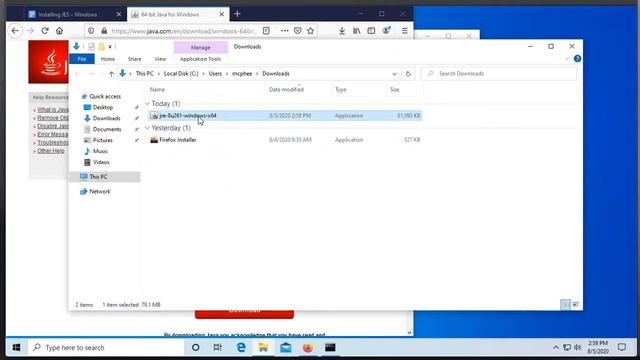The width and height of the screenshot is (640, 360).
Task: Collapse the Explorer ribbon chevron
Action: pyautogui.click(x=567, y=59)
